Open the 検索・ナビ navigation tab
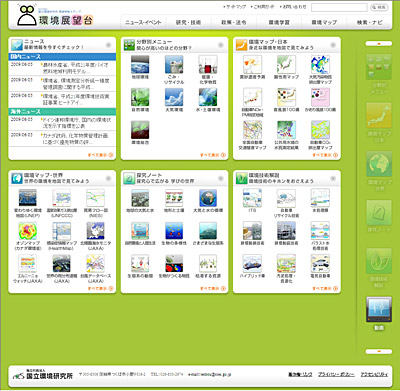400x391 pixels. click(x=369, y=22)
